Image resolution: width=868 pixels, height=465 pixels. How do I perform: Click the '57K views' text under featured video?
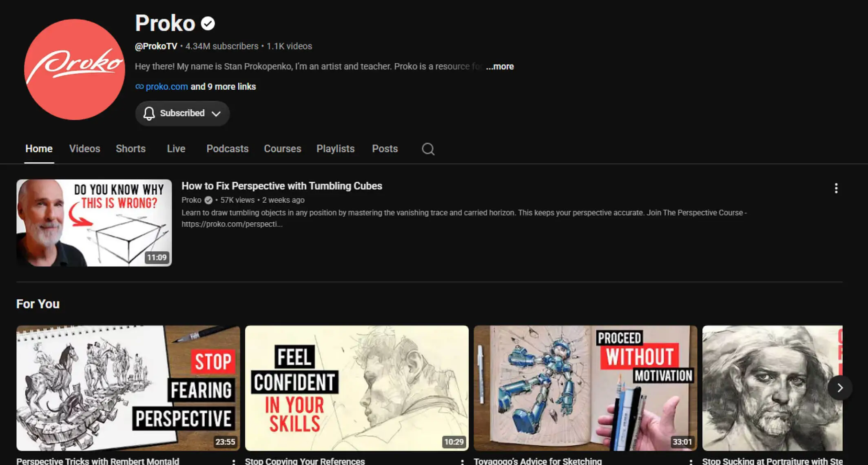tap(237, 200)
